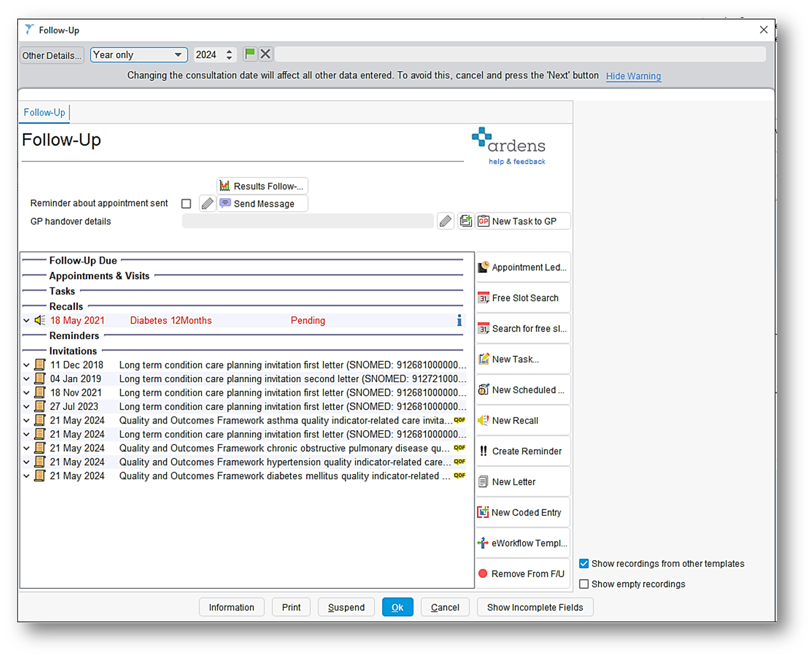Add a New Recall
Image resolution: width=812 pixels, height=658 pixels.
point(523,421)
